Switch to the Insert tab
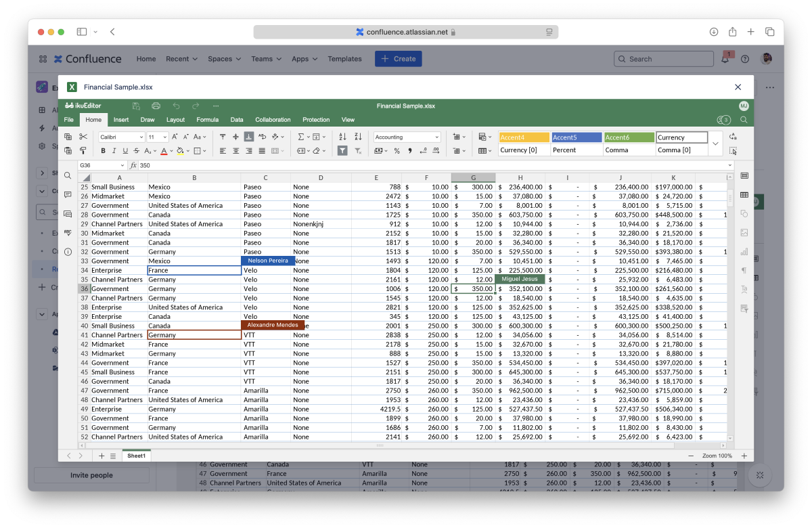Screen dimensions: 812x528 point(121,120)
